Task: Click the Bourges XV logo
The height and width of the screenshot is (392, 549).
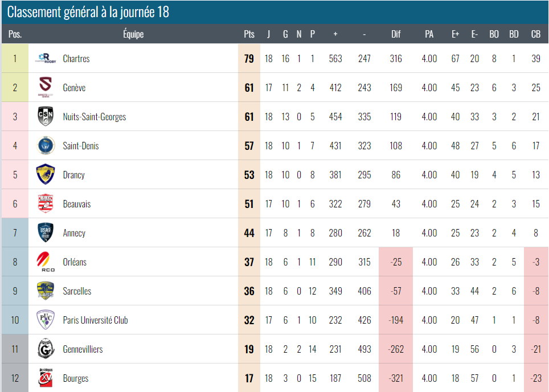Action: coord(46,378)
